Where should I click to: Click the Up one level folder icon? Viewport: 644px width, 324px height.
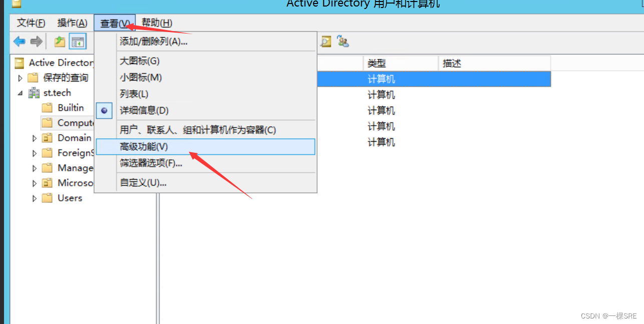pos(60,42)
